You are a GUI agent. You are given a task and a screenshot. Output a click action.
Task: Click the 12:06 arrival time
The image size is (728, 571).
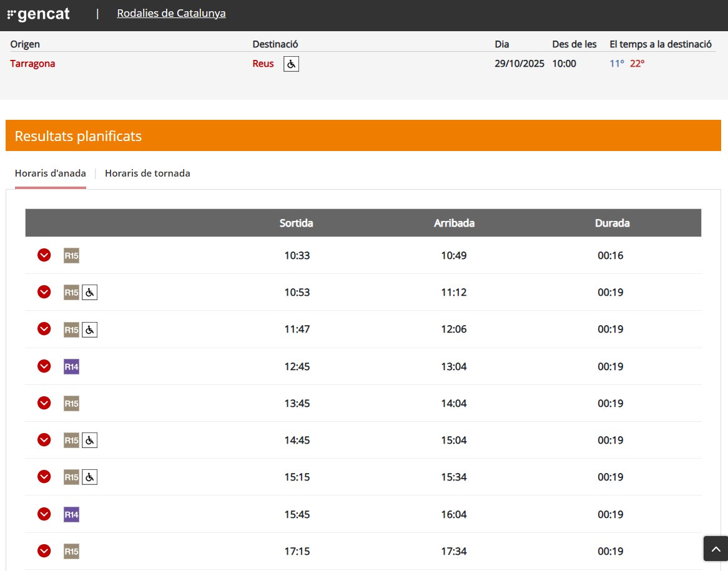[454, 329]
